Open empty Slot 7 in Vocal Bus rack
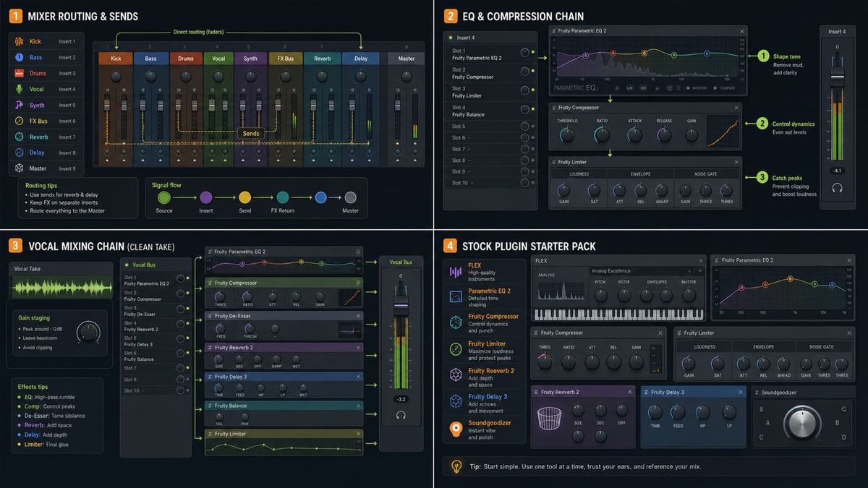868x488 pixels. click(155, 368)
